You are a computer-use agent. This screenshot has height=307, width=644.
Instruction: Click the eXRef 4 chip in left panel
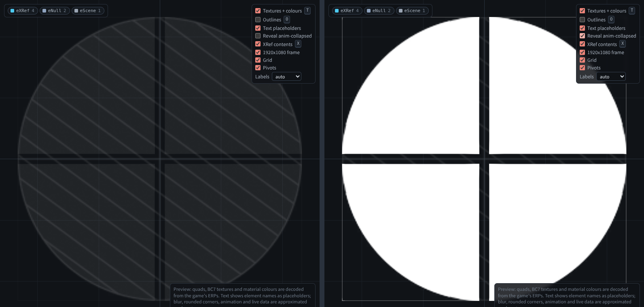point(23,11)
